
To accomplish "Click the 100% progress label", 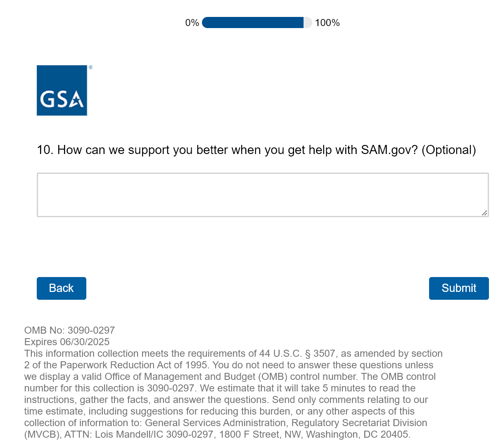I will [327, 23].
